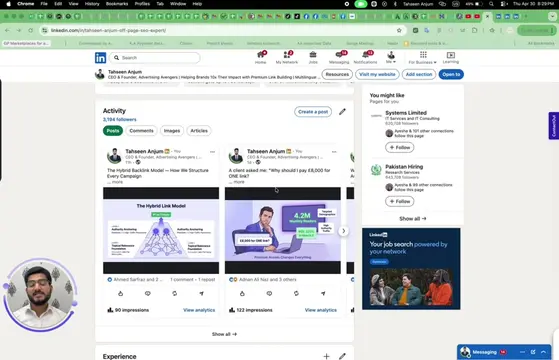Reload the page in Chrome

coord(31,30)
